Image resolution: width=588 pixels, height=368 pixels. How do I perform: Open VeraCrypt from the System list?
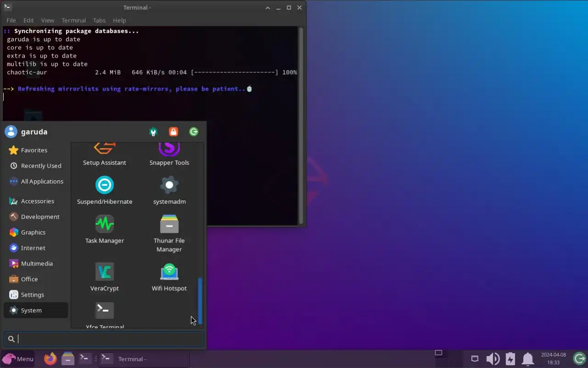(x=104, y=277)
